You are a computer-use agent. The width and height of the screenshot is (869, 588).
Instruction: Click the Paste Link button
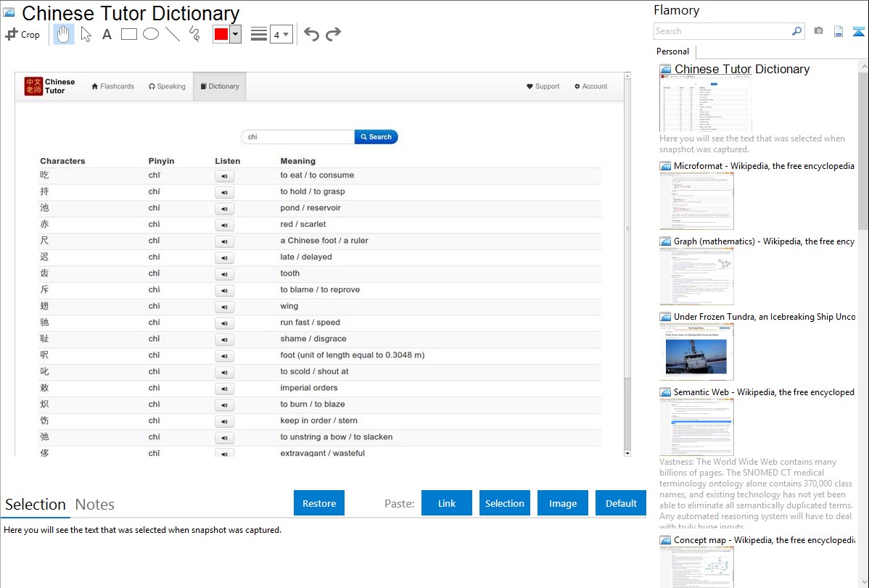(447, 503)
